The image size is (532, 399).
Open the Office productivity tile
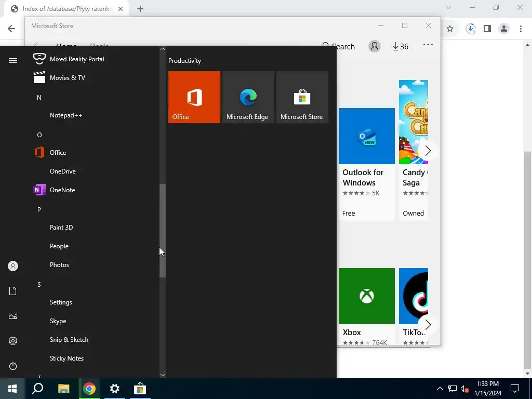194,97
